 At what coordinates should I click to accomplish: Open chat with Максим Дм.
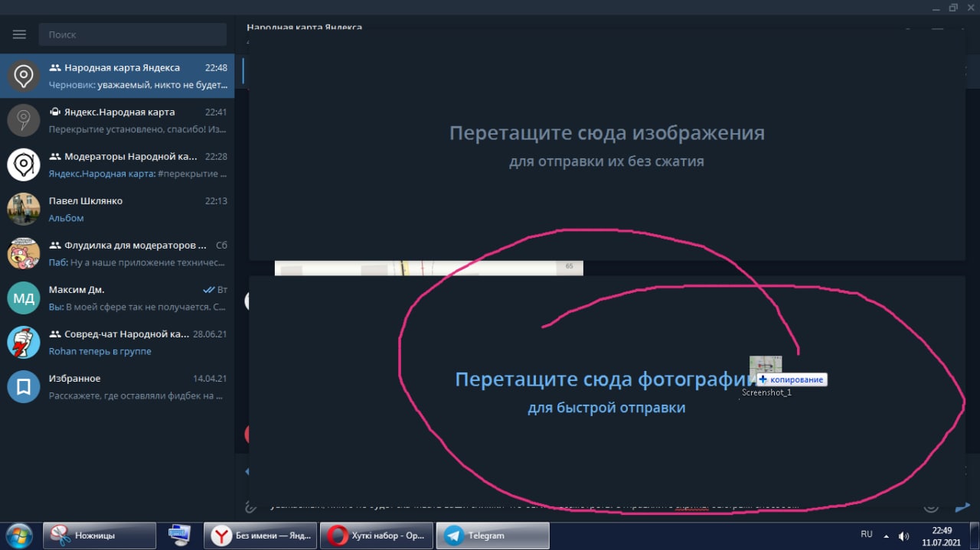click(117, 298)
